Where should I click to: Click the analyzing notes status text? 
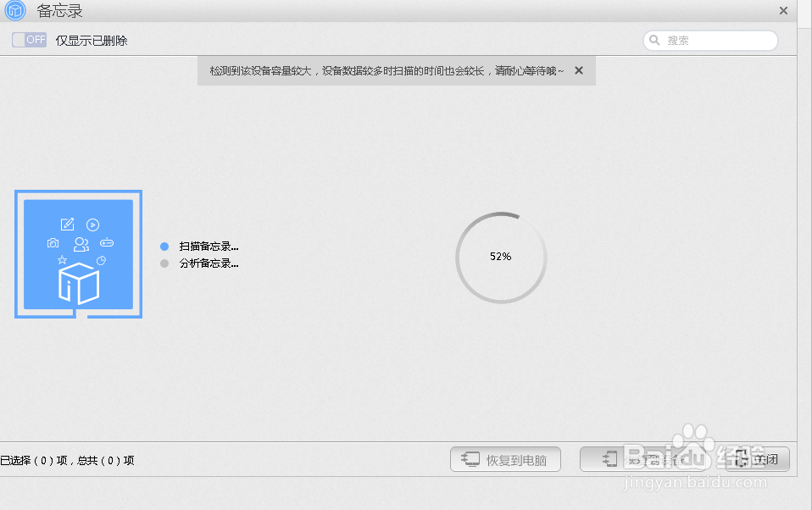(209, 263)
